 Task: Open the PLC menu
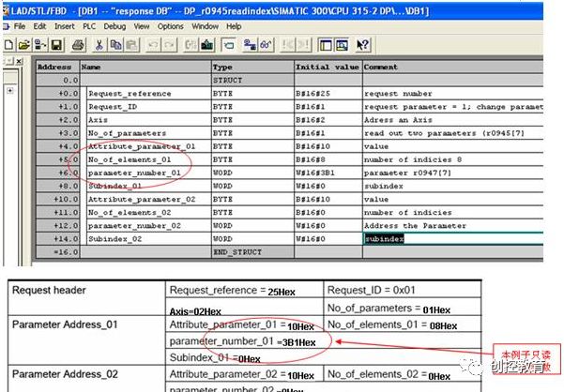(89, 26)
